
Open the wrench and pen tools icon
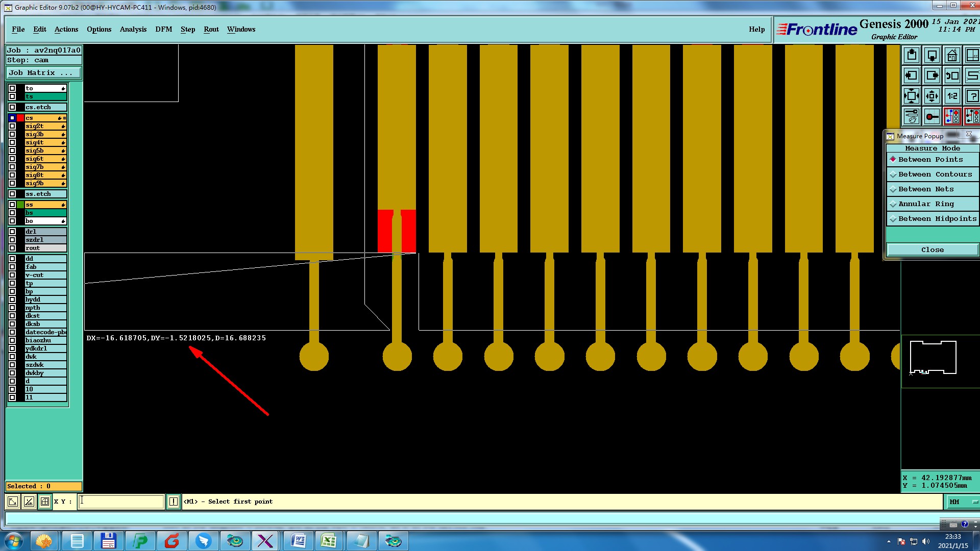912,116
